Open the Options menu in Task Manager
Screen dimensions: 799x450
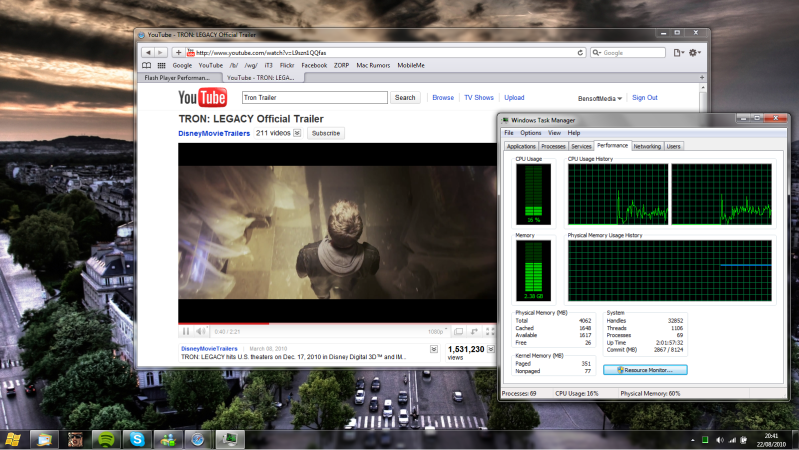tap(530, 133)
